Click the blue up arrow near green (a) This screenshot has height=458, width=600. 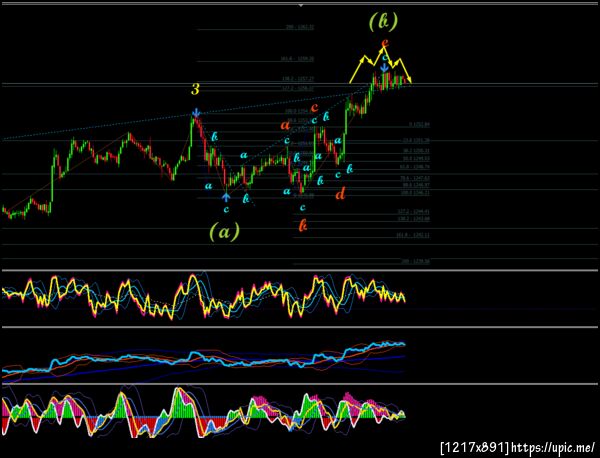point(226,197)
